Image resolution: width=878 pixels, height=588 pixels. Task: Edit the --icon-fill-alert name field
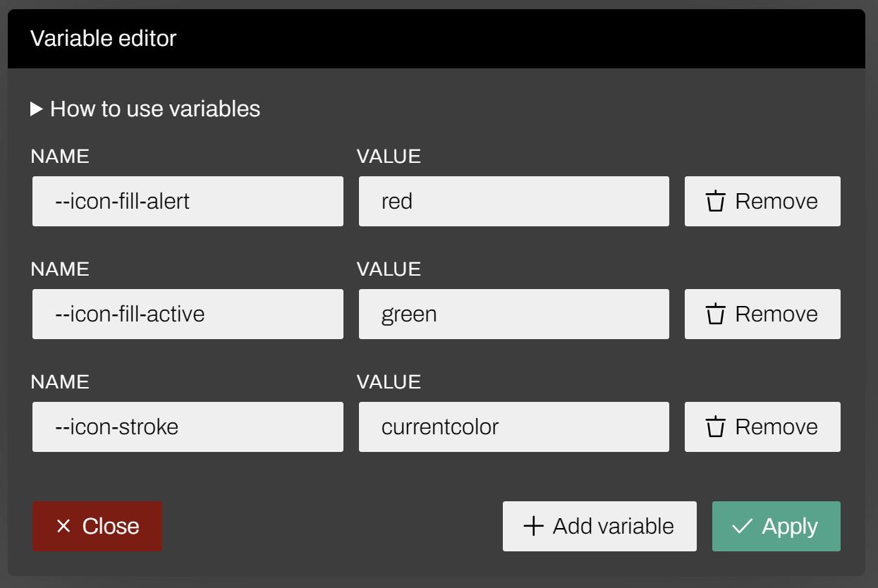(188, 201)
